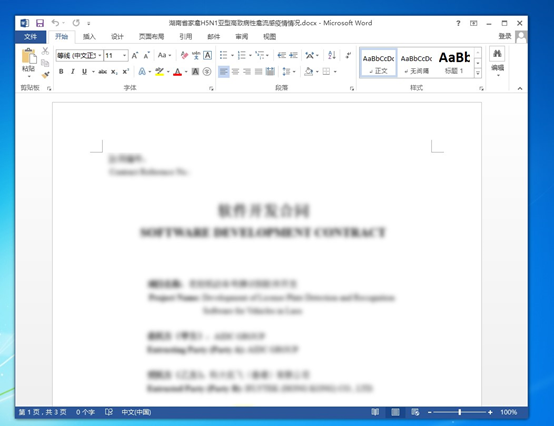Click the zoom slider handle
Image resolution: width=554 pixels, height=426 pixels.
pos(460,412)
